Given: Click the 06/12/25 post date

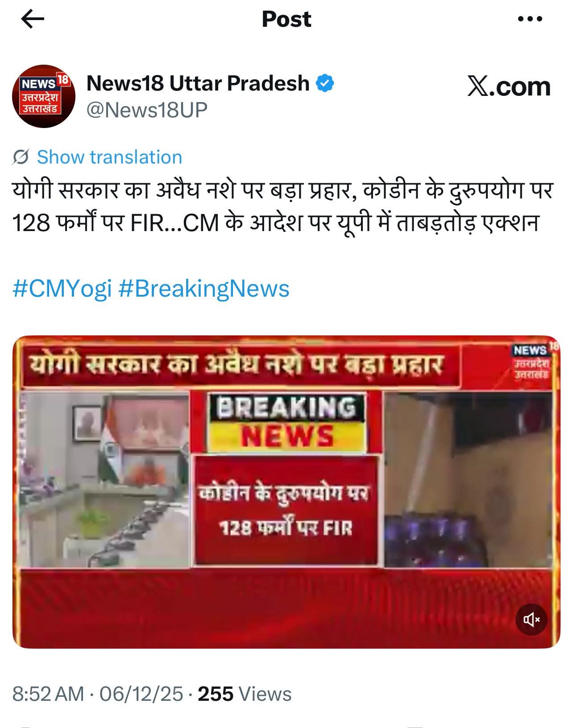Looking at the screenshot, I should tap(141, 694).
